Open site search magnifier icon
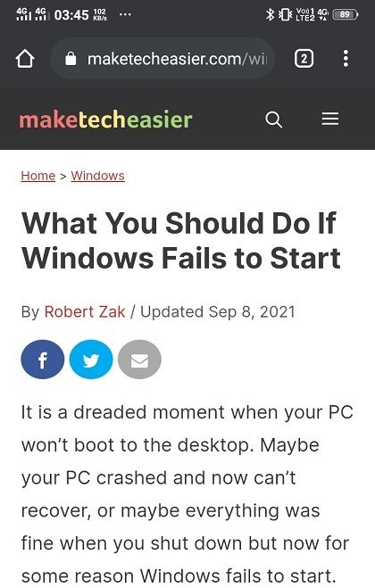 coord(273,120)
